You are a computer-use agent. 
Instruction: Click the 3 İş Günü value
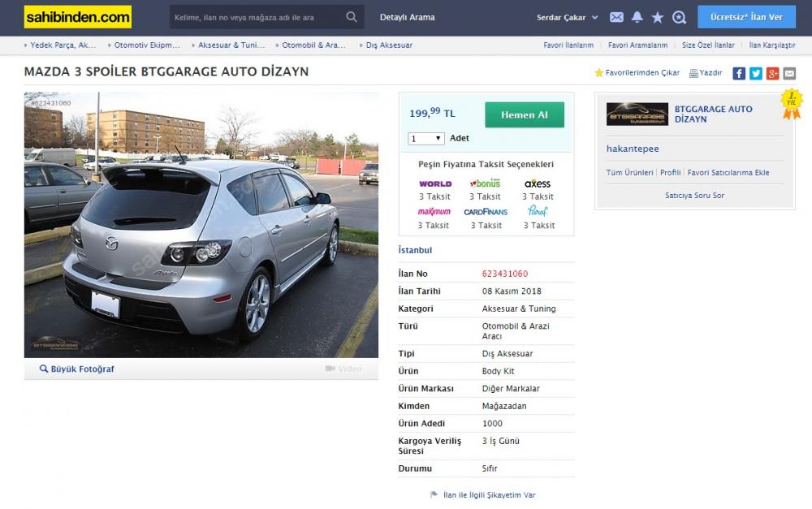coord(501,441)
